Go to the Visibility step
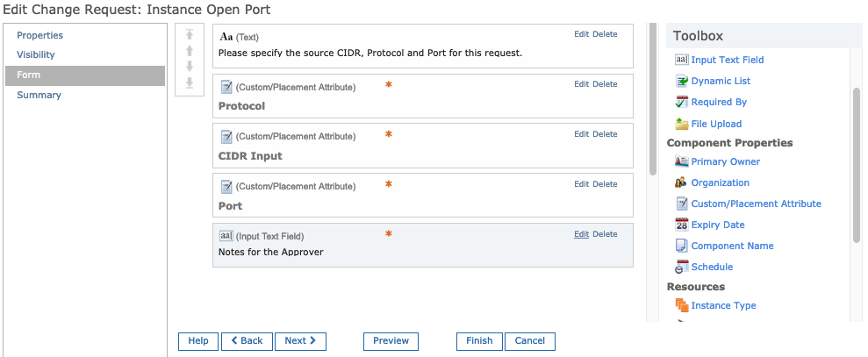The image size is (868, 357). (35, 54)
